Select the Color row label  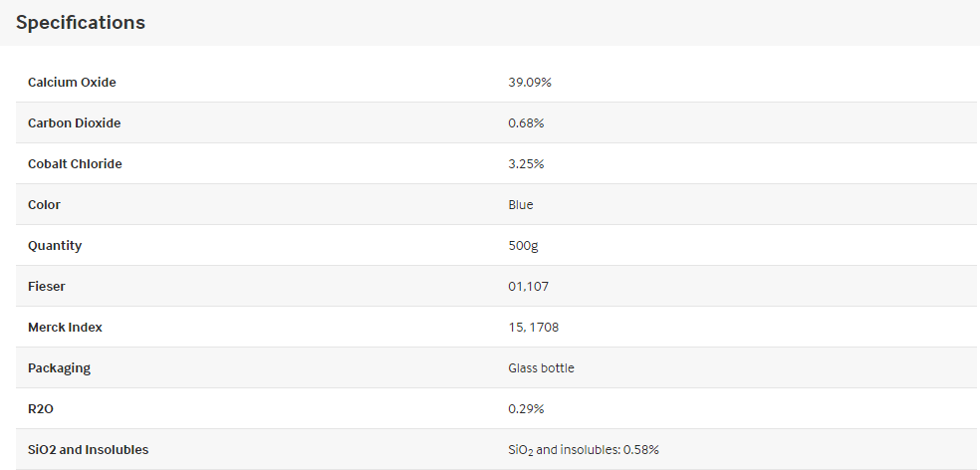click(45, 204)
